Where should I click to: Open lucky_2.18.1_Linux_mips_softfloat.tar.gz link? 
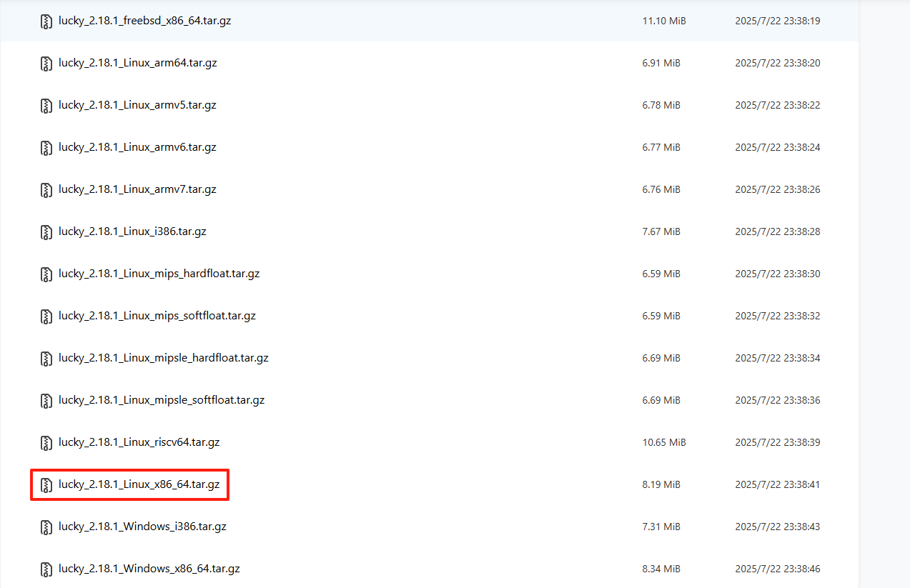pos(157,316)
